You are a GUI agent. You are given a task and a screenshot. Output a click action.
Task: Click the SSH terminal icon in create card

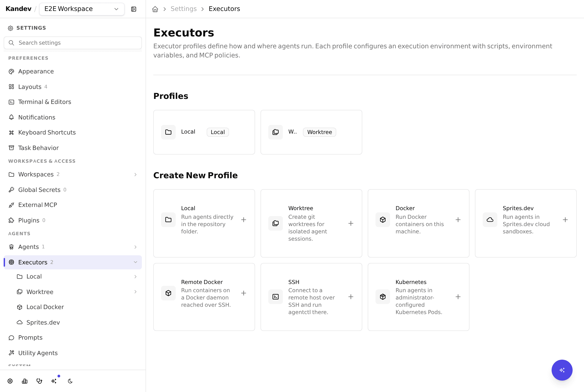(x=276, y=297)
